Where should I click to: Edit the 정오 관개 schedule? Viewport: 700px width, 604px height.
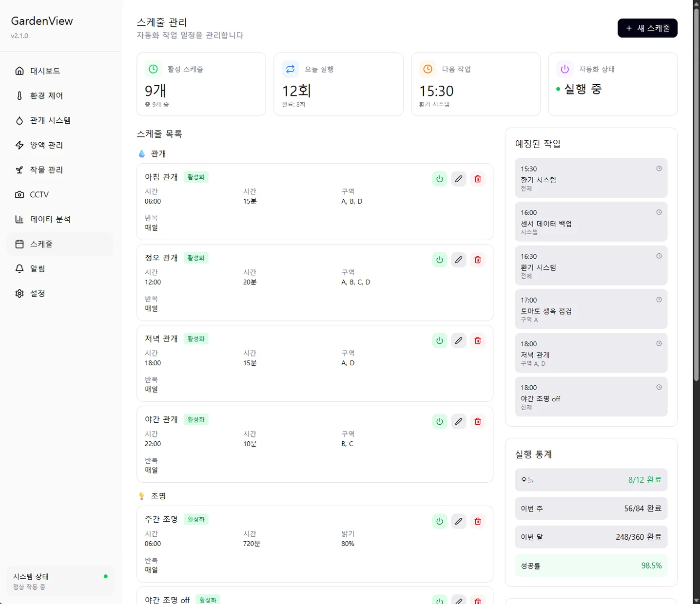[459, 260]
